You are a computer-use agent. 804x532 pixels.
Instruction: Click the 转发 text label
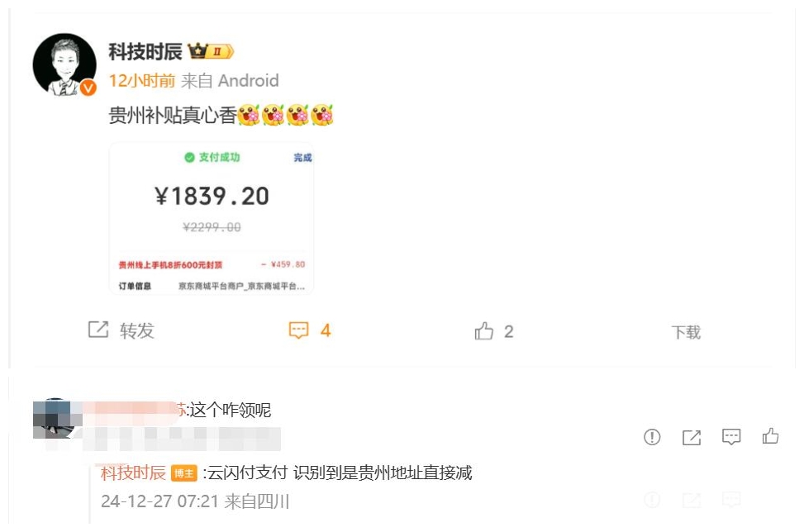137,330
